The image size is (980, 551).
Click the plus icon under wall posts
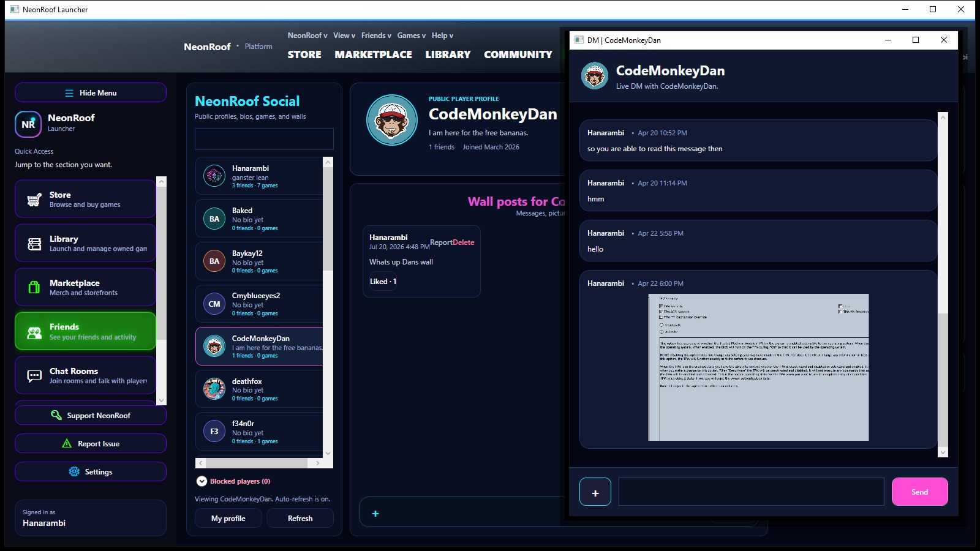pos(375,514)
